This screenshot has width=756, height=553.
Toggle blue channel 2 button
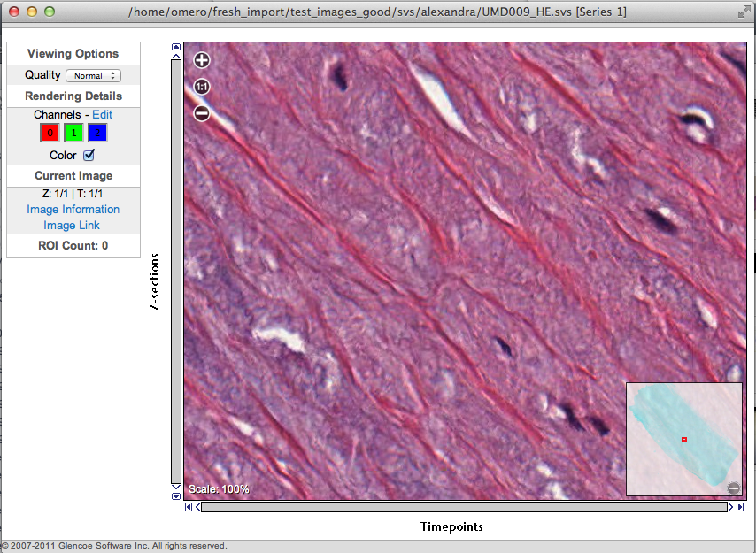pyautogui.click(x=97, y=134)
